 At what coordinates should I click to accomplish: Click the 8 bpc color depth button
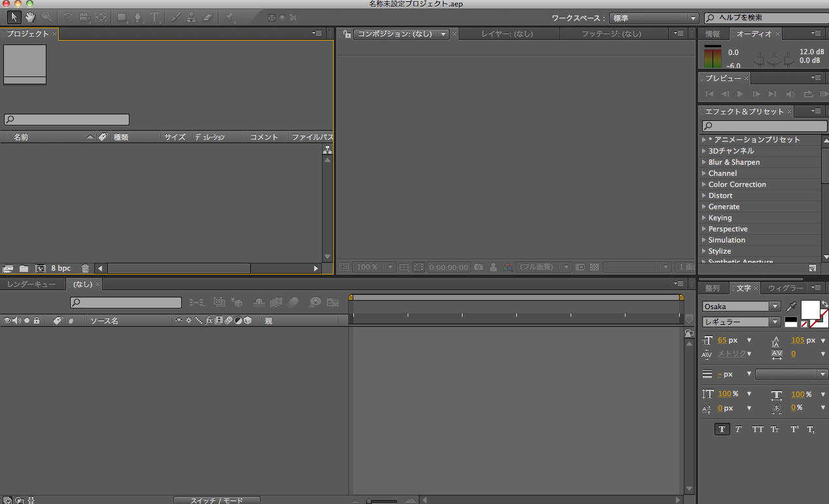(61, 268)
